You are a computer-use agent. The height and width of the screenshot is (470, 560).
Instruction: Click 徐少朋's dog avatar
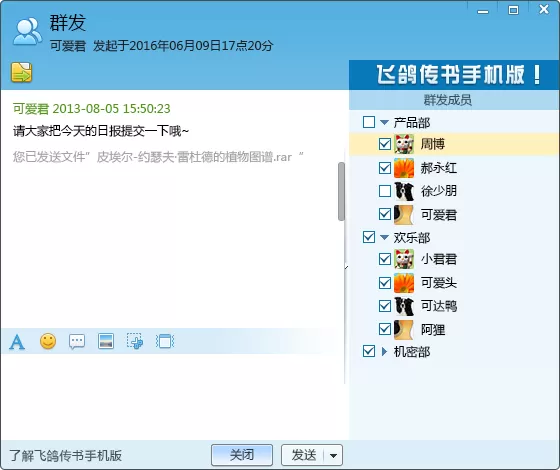[404, 191]
